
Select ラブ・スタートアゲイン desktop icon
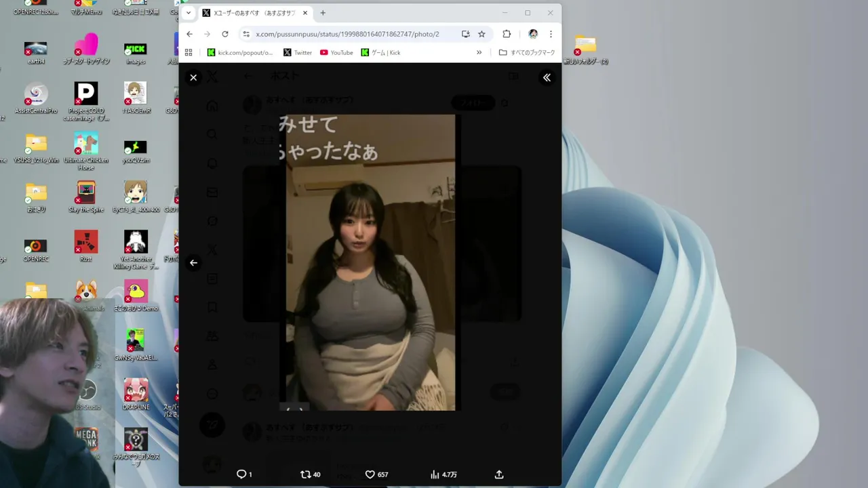click(86, 49)
